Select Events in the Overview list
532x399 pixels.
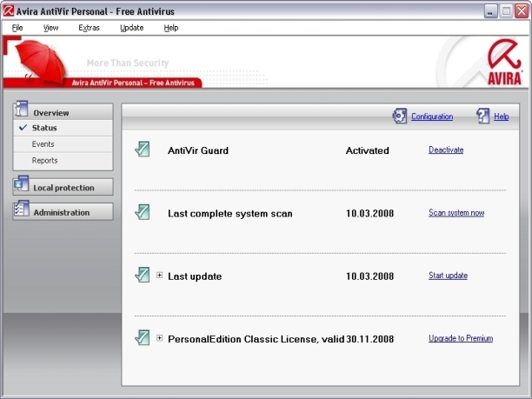click(44, 144)
